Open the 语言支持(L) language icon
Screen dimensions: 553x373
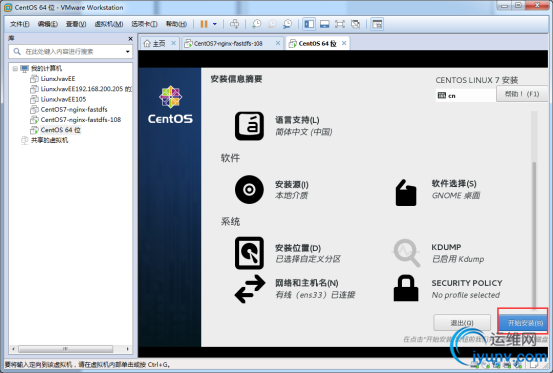[x=249, y=126]
